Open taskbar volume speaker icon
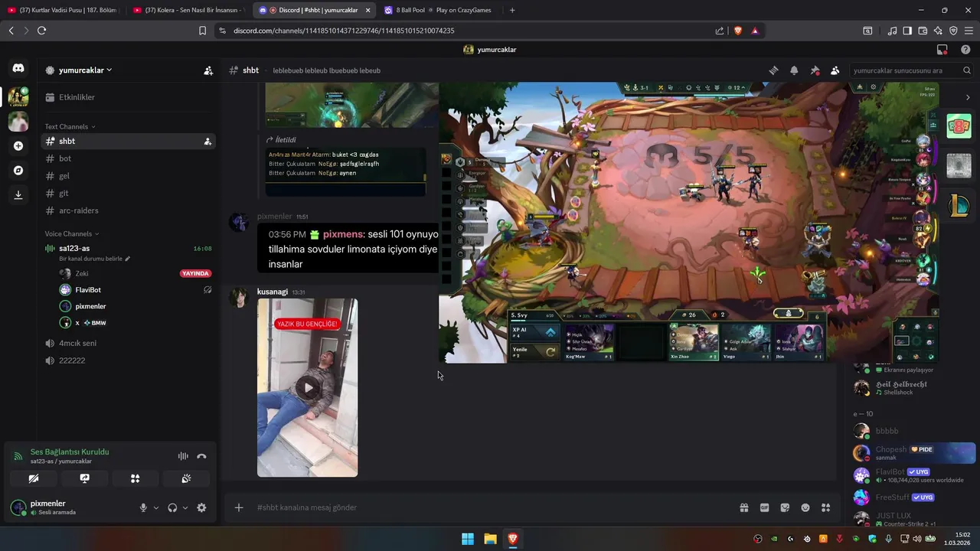Screen dimensions: 980x551 (x=917, y=539)
